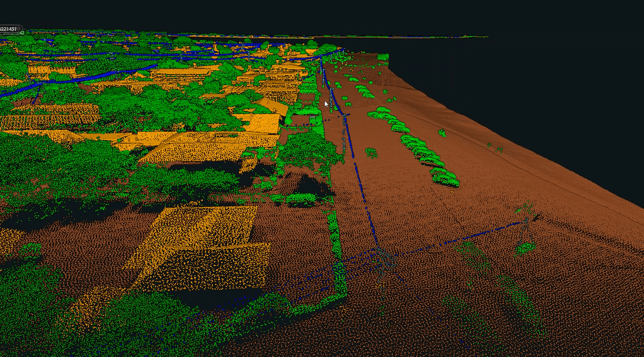
Task: Pick the thin horizon strip of distant points
Action: pyautogui.click(x=411, y=37)
